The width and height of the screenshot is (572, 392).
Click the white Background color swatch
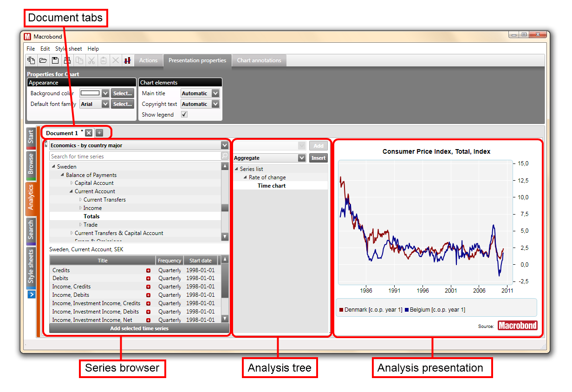90,93
